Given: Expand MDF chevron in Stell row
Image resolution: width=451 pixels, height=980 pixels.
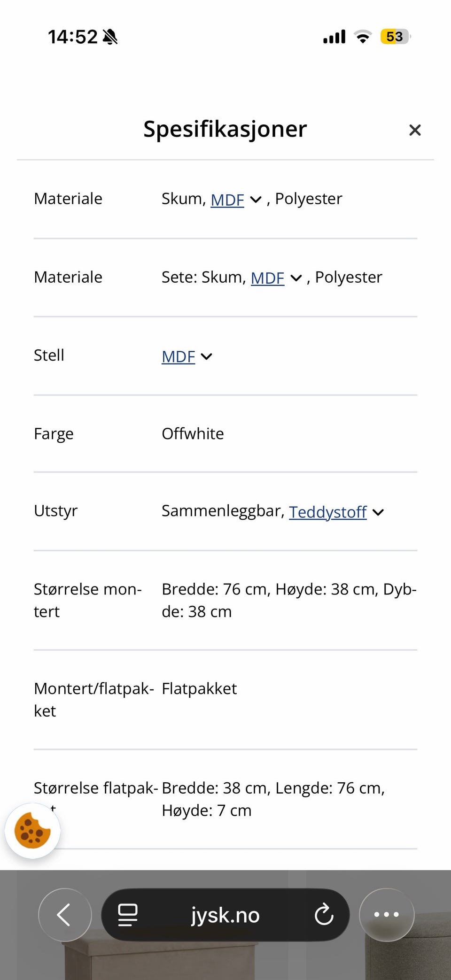Looking at the screenshot, I should click(207, 356).
